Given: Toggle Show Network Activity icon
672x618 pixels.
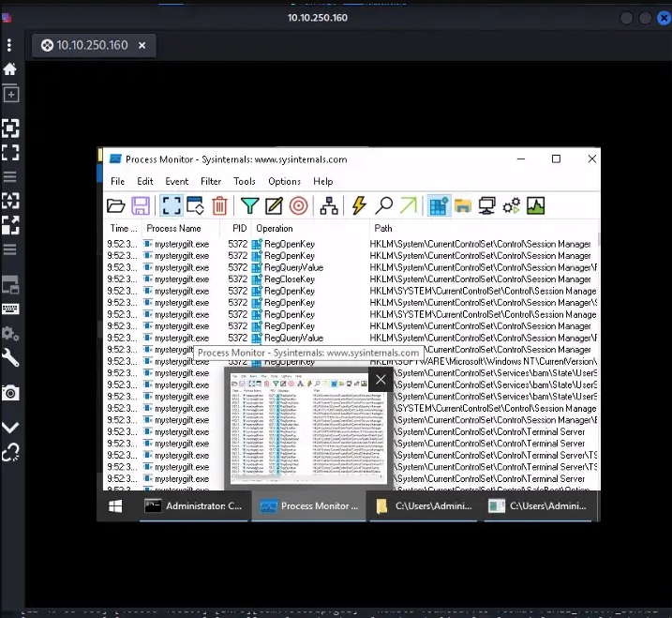Looking at the screenshot, I should tap(487, 206).
